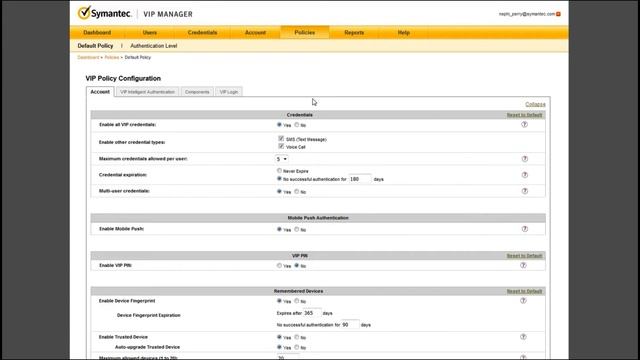Open Default Policy submenu item
This screenshot has height=360, width=640.
pyautogui.click(x=95, y=46)
